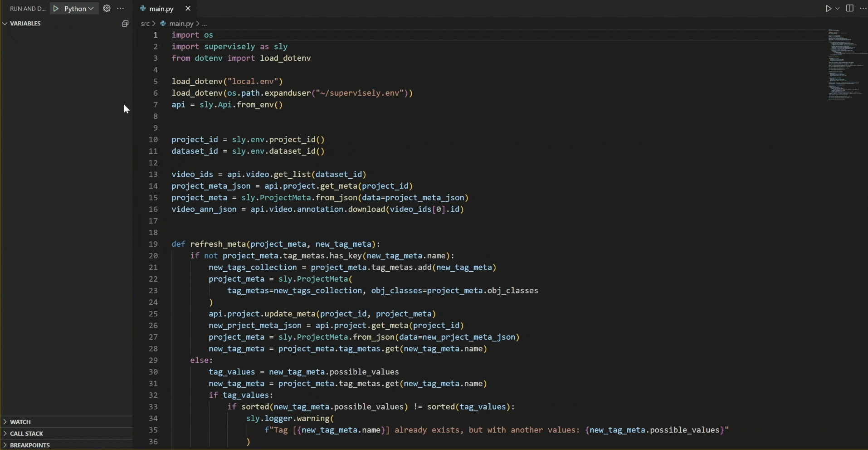Image resolution: width=868 pixels, height=450 pixels.
Task: Run Python file using top-right play icon
Action: (828, 9)
